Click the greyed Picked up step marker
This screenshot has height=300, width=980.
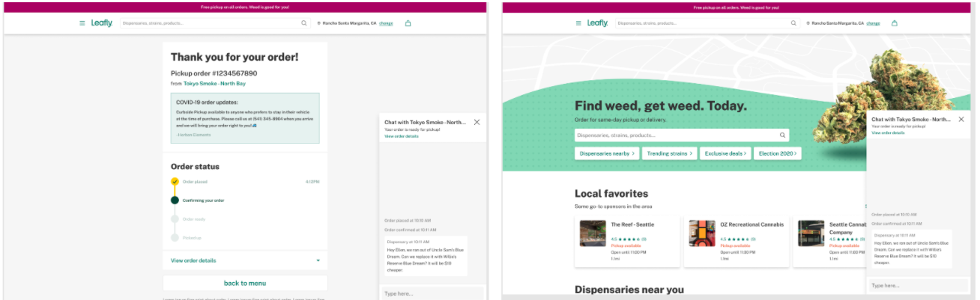click(175, 238)
